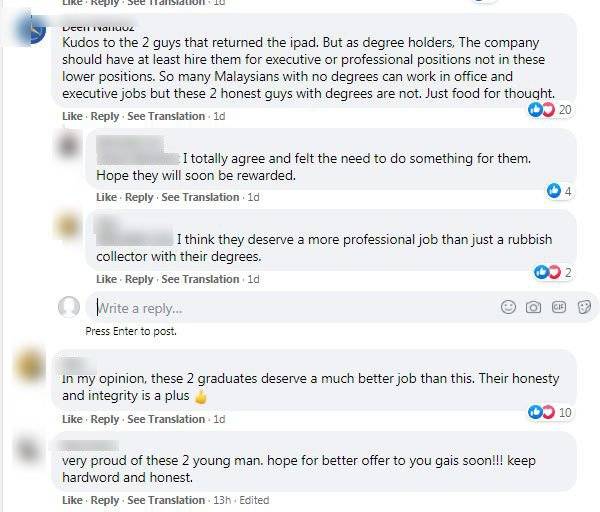This screenshot has width=600, height=512.
Task: Like the 'I totally agree' reply
Action: click(106, 197)
